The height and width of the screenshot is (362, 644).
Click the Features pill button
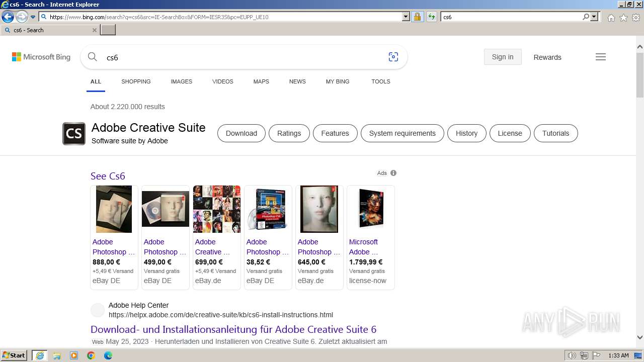335,133
